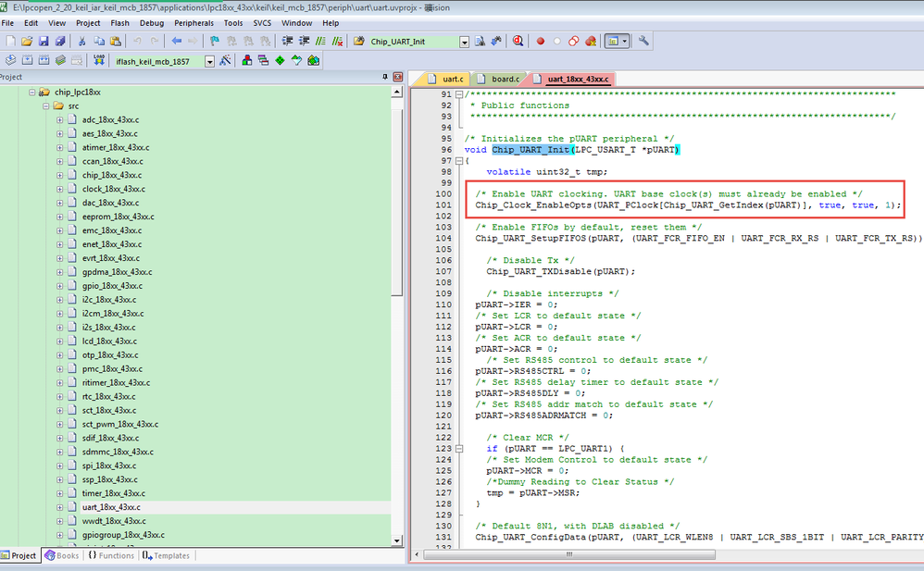
Task: Open the Chip_UART_Init search dropdown arrow
Action: pyautogui.click(x=465, y=42)
